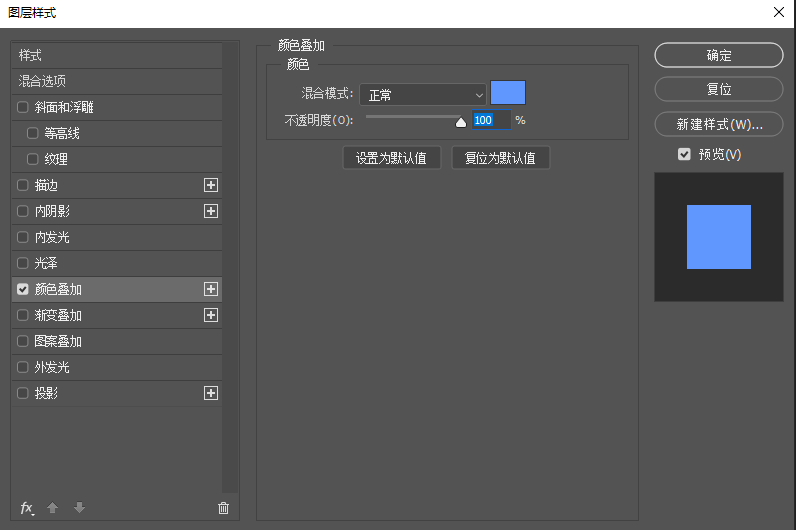
Task: Enable the 光泽 checkbox
Action: click(22, 263)
